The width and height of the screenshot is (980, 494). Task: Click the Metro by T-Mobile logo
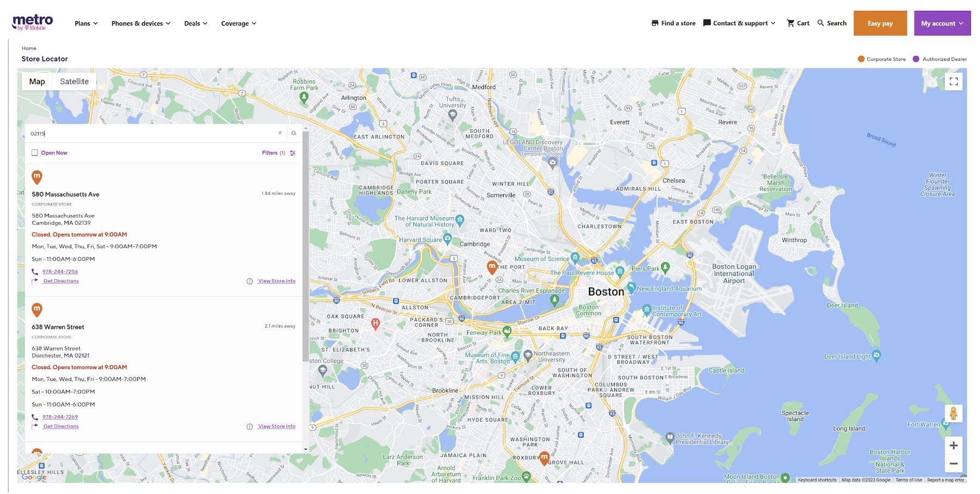coord(33,23)
